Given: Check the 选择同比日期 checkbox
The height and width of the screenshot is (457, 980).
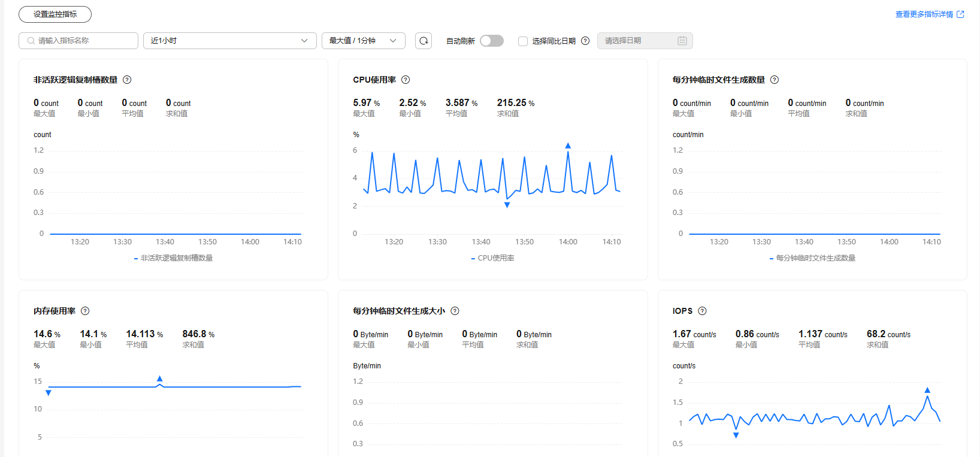Looking at the screenshot, I should pos(523,41).
